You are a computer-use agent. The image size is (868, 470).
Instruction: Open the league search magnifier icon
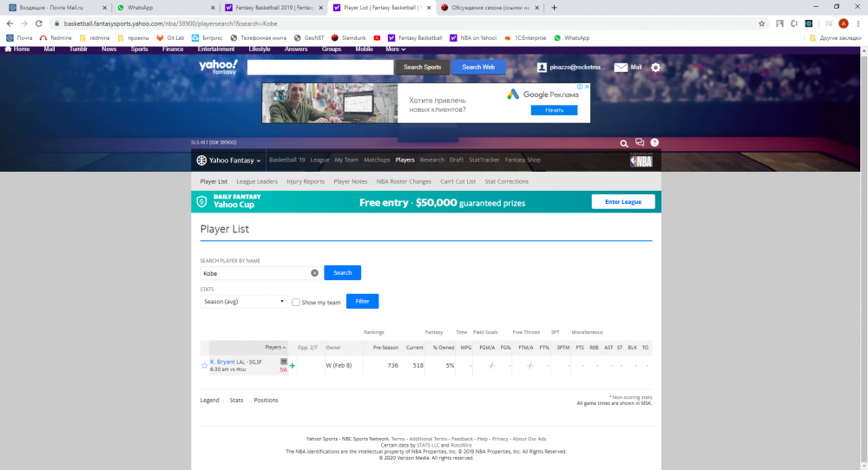click(623, 143)
